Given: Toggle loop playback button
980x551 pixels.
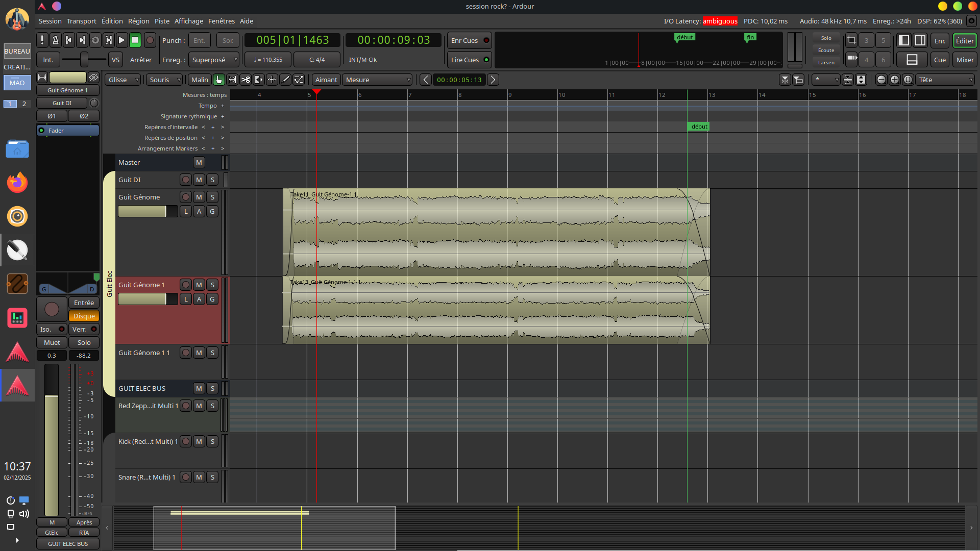Looking at the screenshot, I should coord(95,40).
